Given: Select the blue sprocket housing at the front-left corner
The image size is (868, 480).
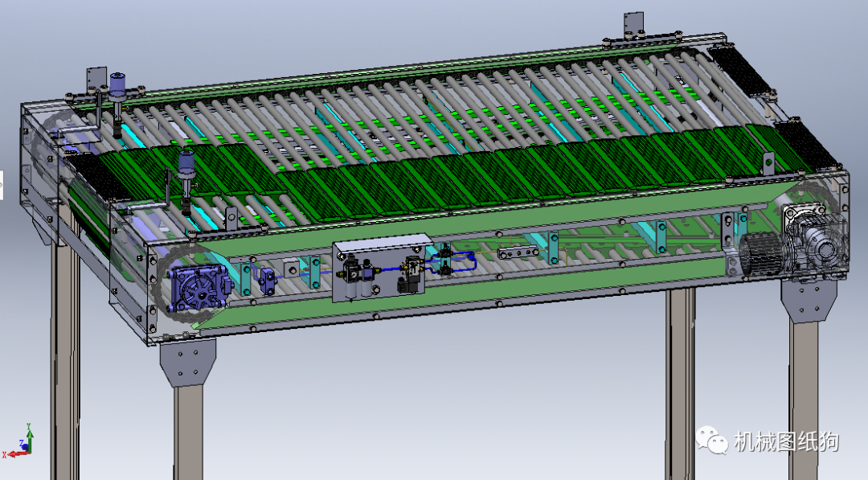Looking at the screenshot, I should pyautogui.click(x=199, y=287).
